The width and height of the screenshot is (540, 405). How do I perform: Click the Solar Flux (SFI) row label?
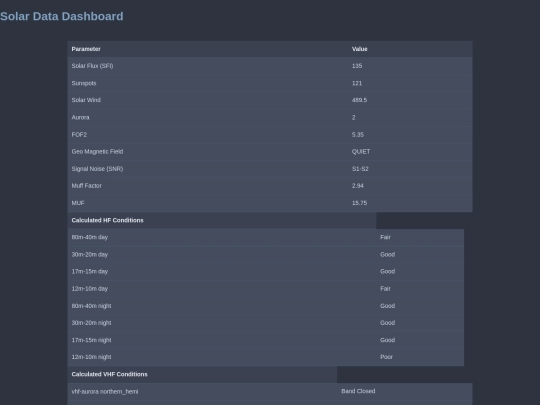92,66
